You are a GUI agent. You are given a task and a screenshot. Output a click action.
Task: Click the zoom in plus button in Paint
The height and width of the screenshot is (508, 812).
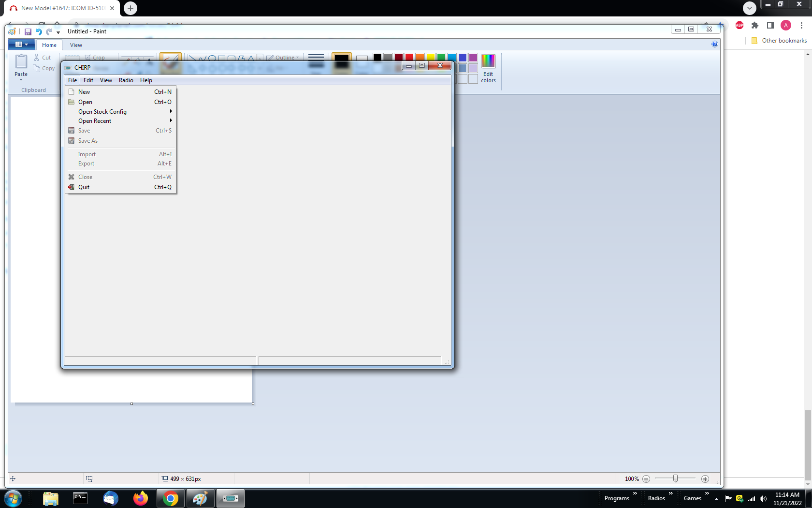pos(705,479)
